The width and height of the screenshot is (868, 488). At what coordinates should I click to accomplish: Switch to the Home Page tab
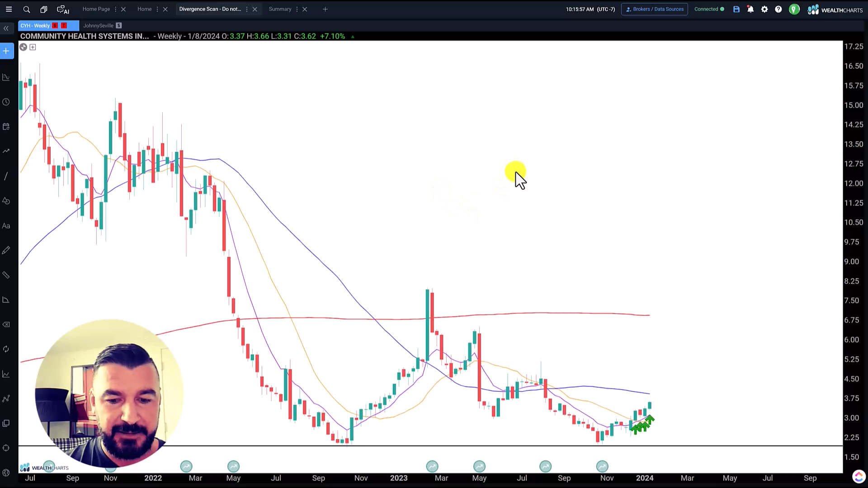click(96, 9)
